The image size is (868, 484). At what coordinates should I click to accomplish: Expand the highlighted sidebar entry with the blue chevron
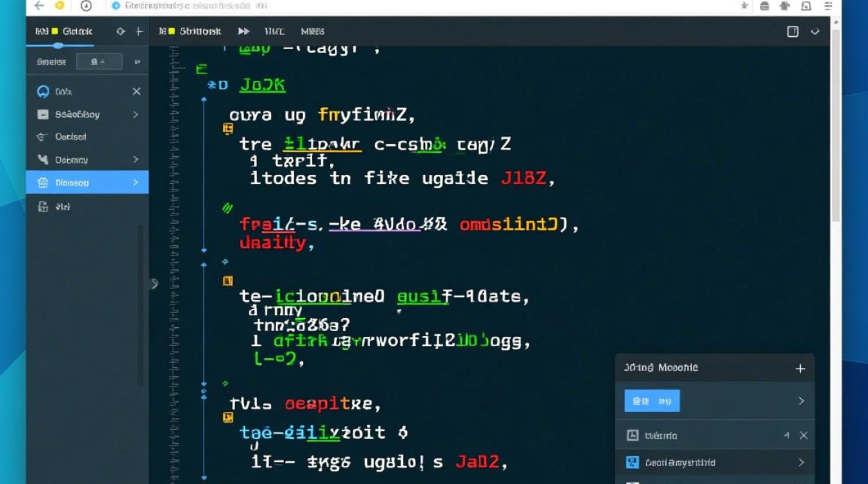(x=137, y=182)
